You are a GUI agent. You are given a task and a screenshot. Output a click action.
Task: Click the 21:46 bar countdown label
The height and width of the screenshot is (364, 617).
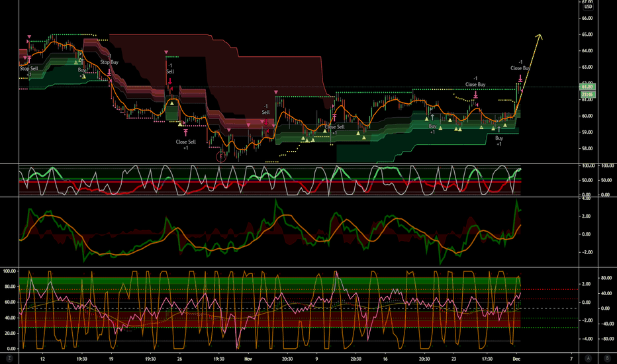tap(588, 95)
